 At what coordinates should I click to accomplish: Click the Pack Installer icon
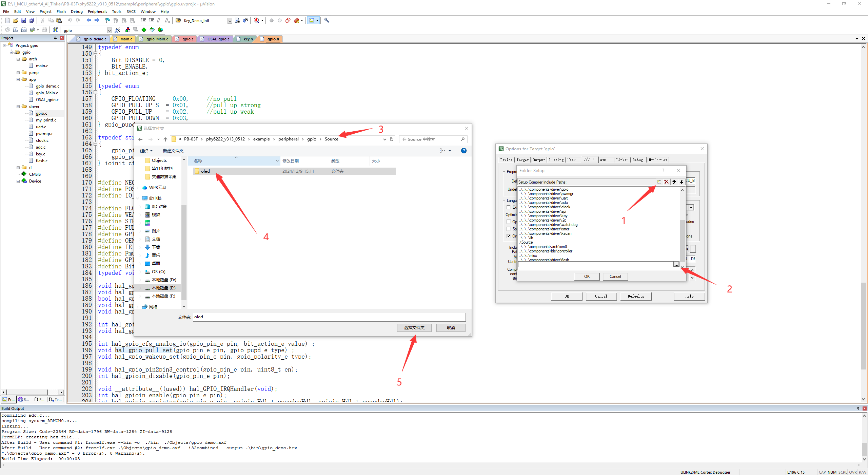click(x=160, y=30)
